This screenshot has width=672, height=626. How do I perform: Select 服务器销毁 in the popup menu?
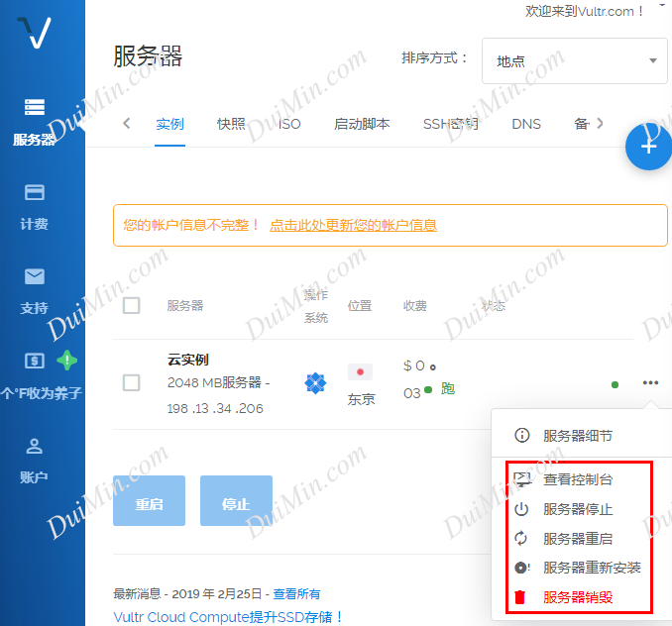click(578, 597)
